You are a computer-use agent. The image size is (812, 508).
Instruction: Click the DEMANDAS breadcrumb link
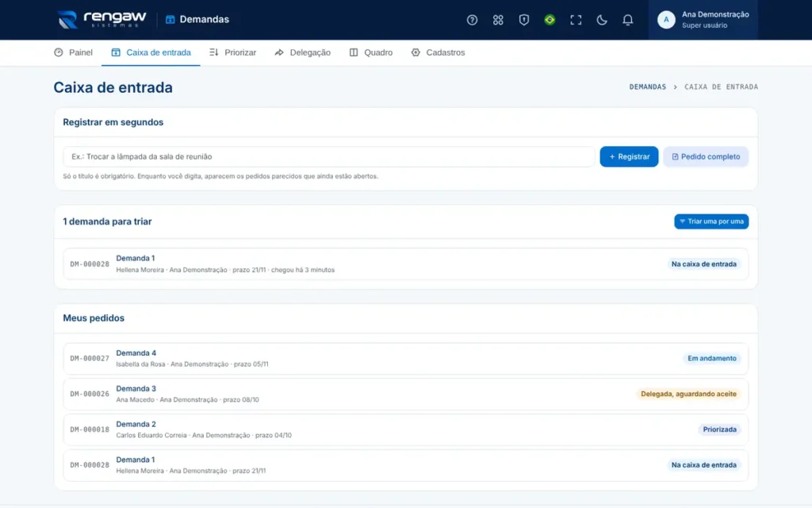(647, 87)
